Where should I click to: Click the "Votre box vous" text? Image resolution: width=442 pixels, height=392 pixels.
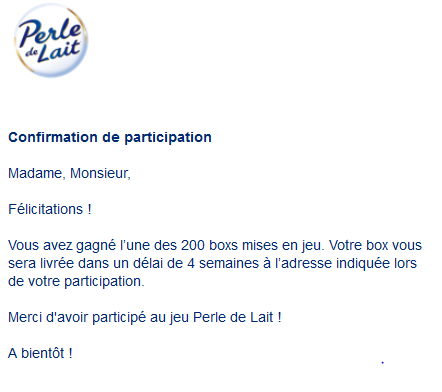(x=376, y=245)
